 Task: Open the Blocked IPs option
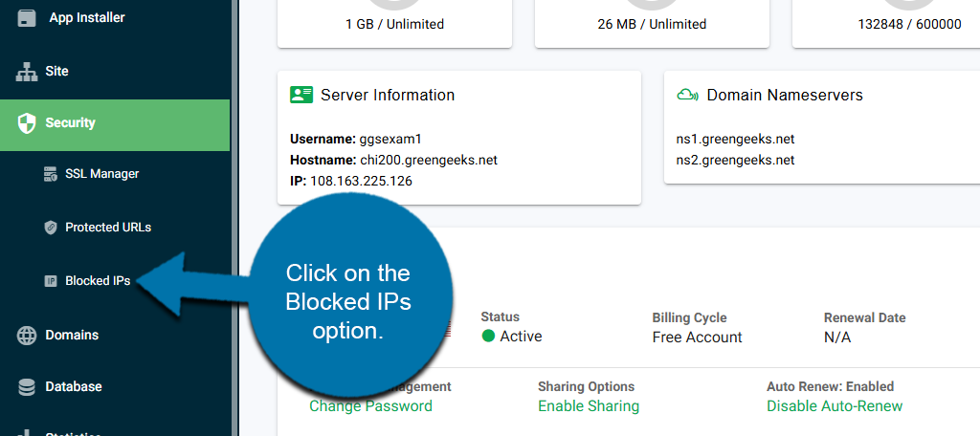[98, 281]
